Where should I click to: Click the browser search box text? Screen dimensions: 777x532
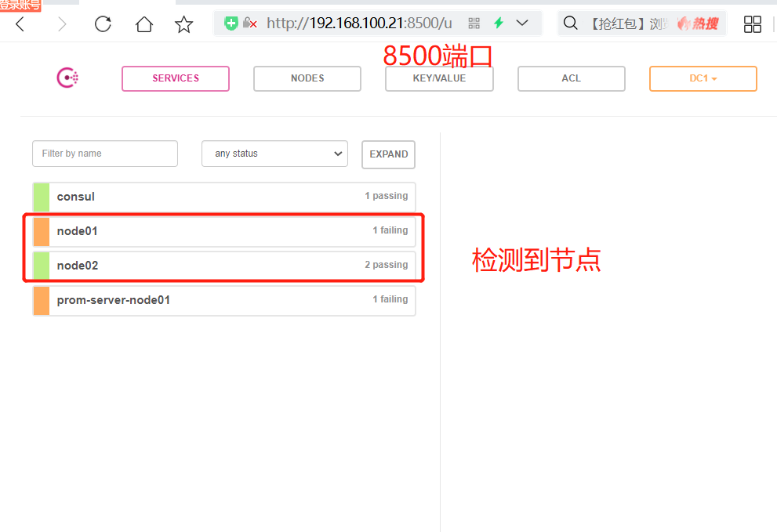628,24
